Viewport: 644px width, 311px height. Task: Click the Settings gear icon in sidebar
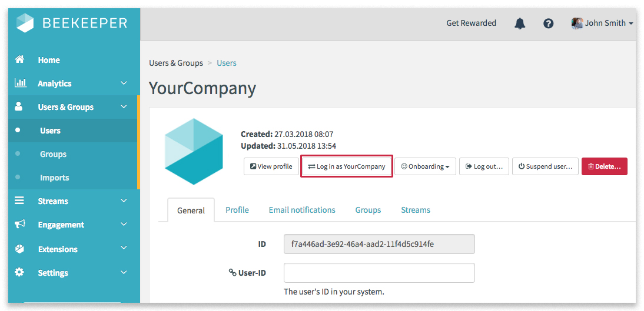[x=20, y=272]
